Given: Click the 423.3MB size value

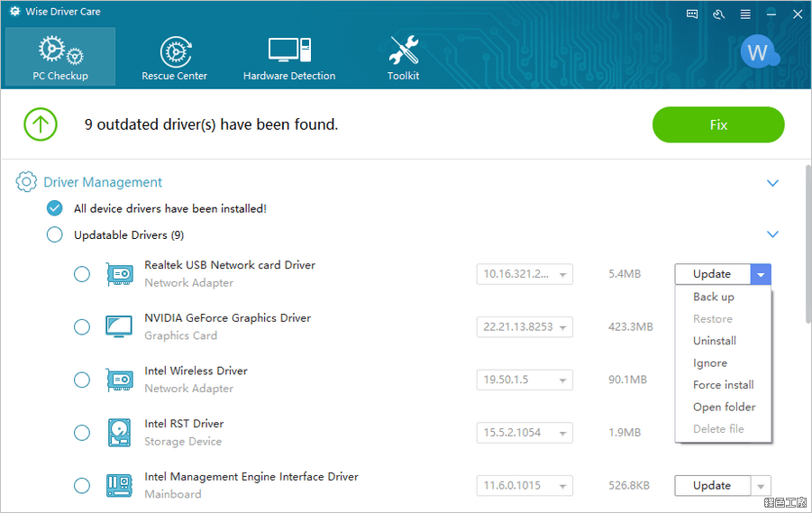Looking at the screenshot, I should 631,327.
